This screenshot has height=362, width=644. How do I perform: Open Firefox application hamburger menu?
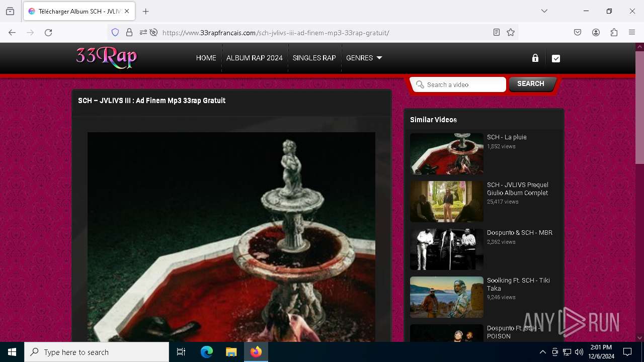(x=632, y=32)
